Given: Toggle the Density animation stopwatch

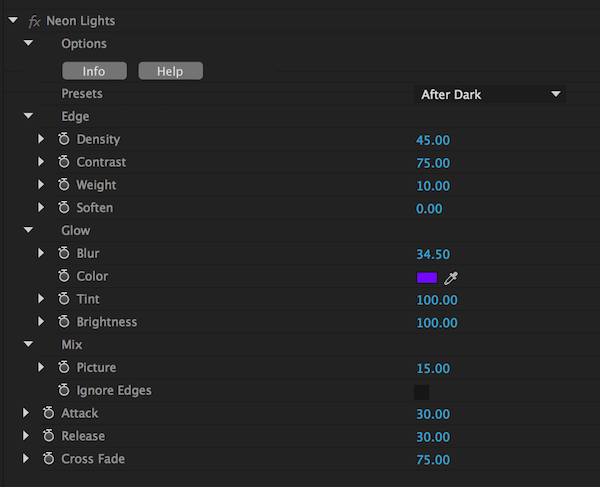Looking at the screenshot, I should click(63, 139).
